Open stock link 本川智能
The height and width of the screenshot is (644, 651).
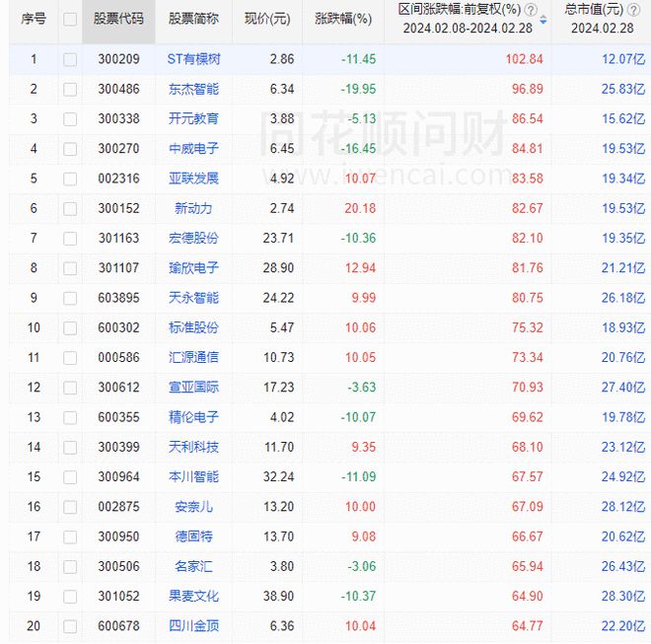tap(193, 476)
